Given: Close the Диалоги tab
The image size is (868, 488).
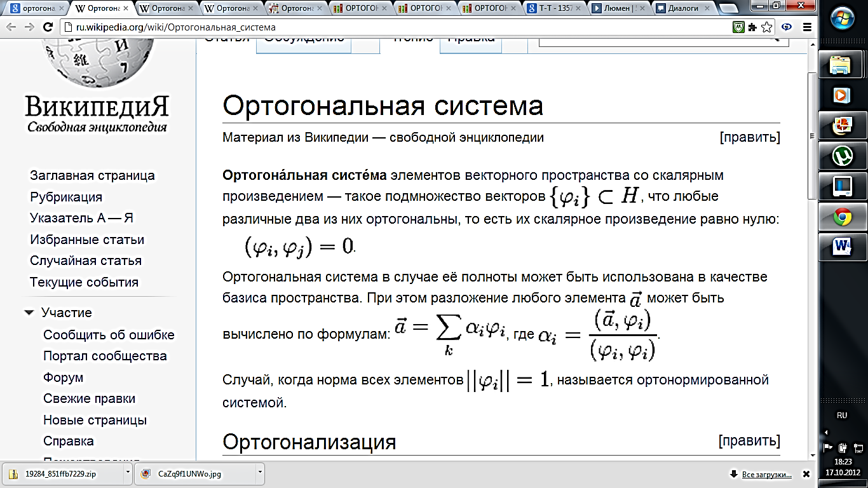Looking at the screenshot, I should [707, 9].
